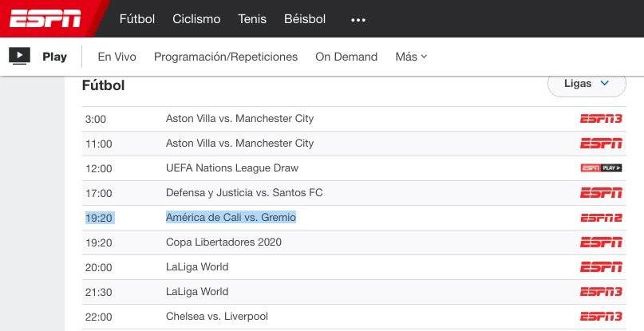Click the ESPN Play TV icon
This screenshot has height=331, width=644.
[20, 57]
